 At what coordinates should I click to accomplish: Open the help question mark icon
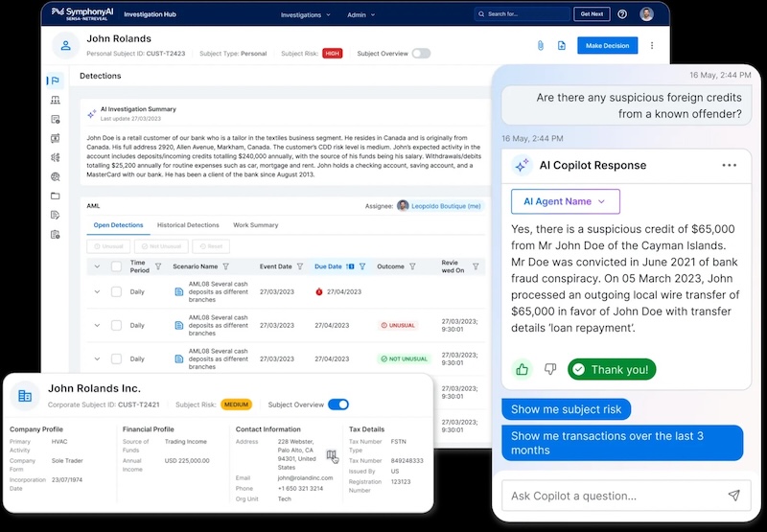[622, 14]
